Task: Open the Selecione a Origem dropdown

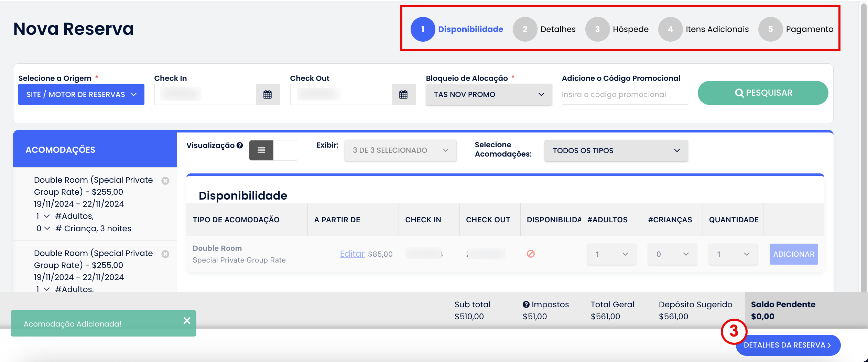Action: pyautogui.click(x=81, y=95)
